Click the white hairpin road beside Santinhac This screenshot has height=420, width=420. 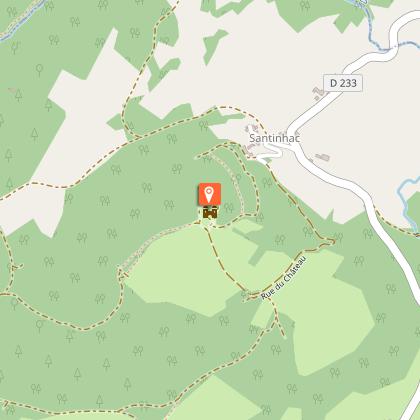click(272, 154)
